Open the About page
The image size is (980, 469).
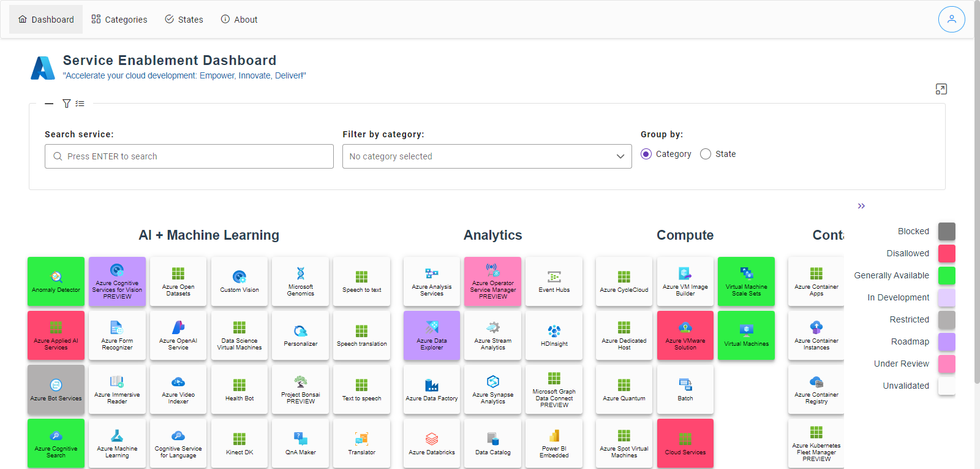[239, 20]
